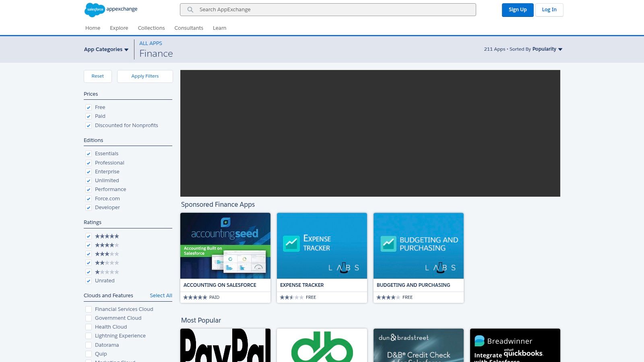The image size is (644, 362).
Task: Click Expense Tracker star rating
Action: coord(292,298)
